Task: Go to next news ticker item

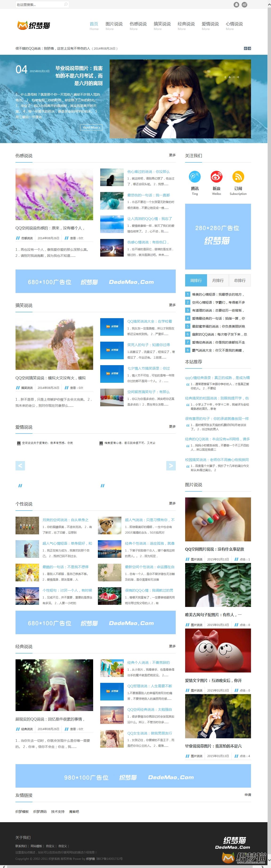Action: (x=249, y=48)
